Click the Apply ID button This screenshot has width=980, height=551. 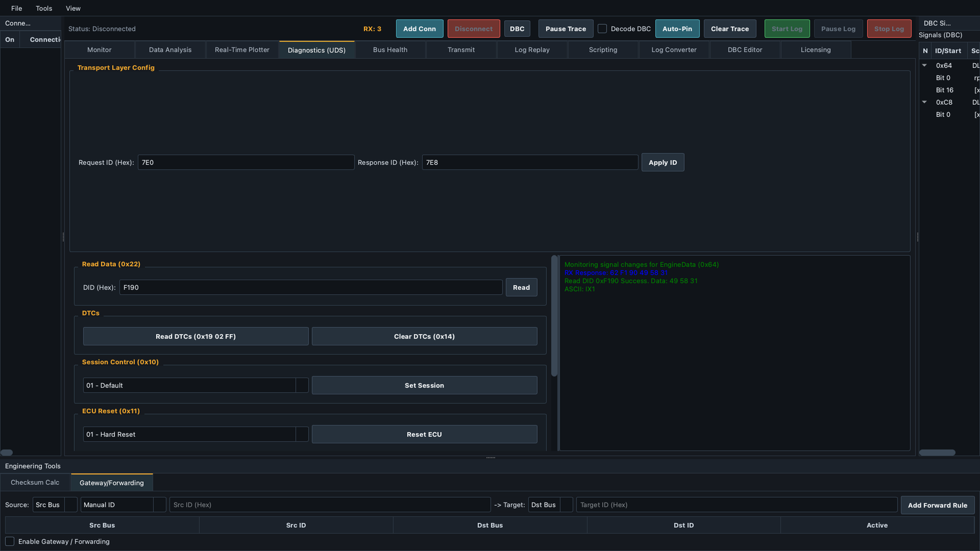[663, 162]
